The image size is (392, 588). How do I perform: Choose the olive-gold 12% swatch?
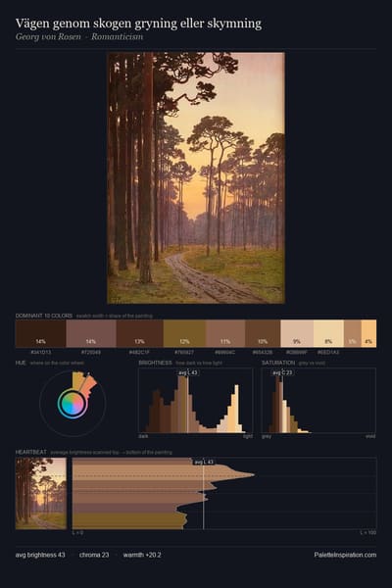pos(184,333)
